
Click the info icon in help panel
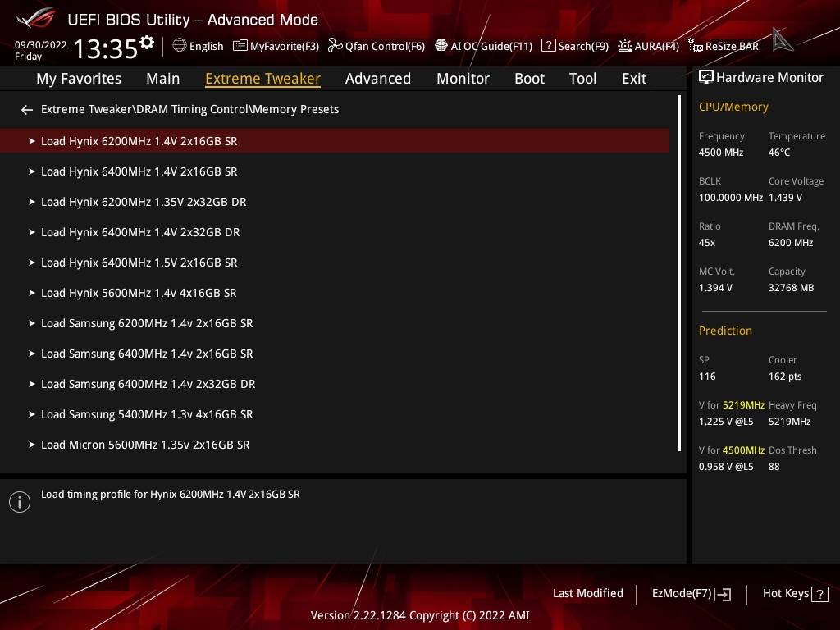[x=20, y=502]
